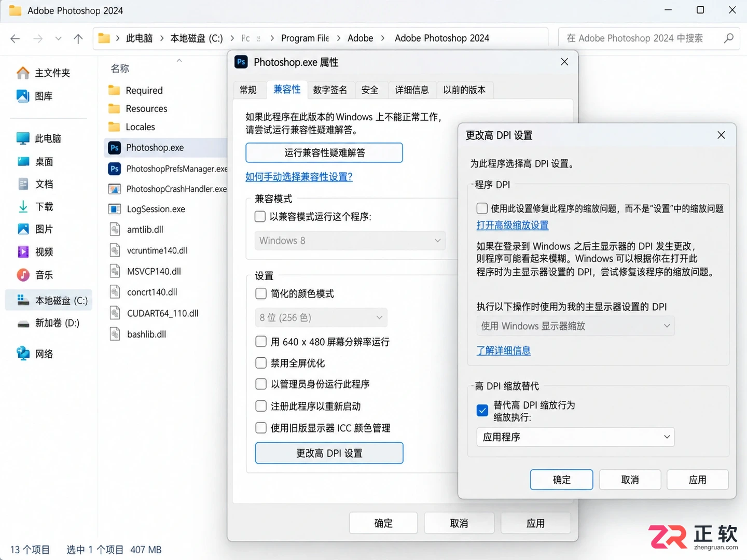Image resolution: width=747 pixels, height=560 pixels.
Task: Click the Back arrow in File Explorer
Action: (15, 38)
